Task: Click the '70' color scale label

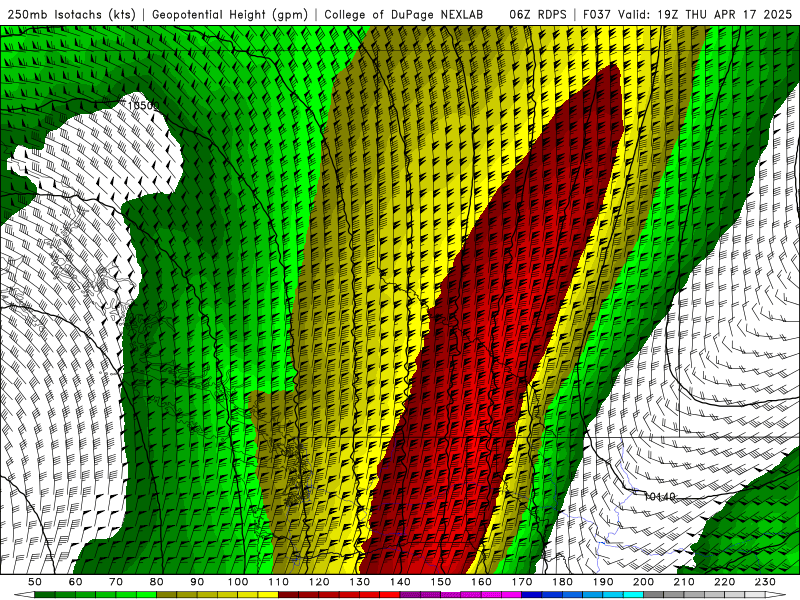Action: pyautogui.click(x=116, y=582)
